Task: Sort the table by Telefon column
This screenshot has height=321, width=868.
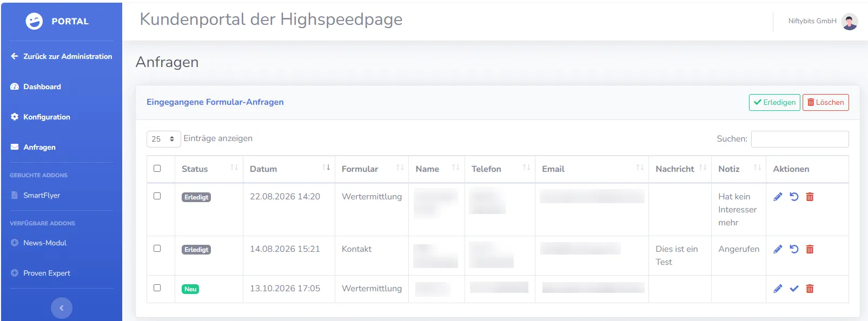Action: click(x=500, y=169)
